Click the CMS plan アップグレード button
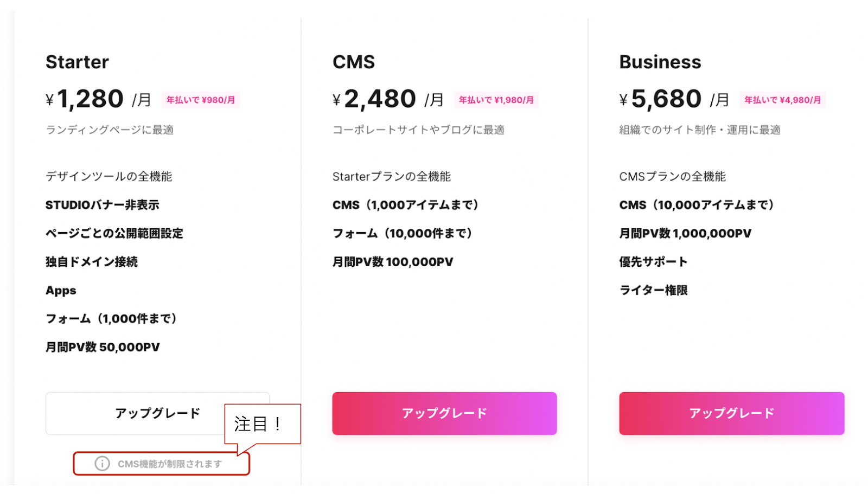Viewport: 868px width, 494px height. [x=444, y=413]
